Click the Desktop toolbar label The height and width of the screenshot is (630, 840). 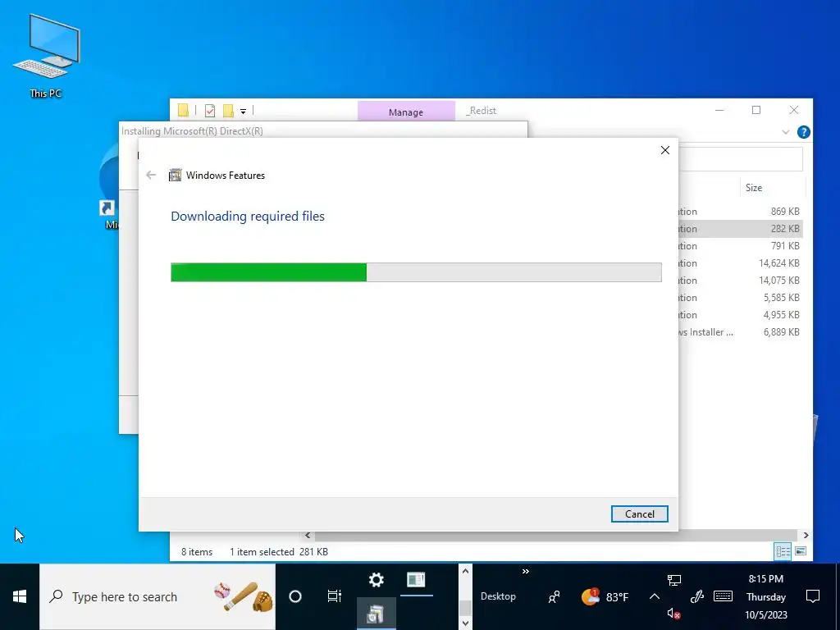pyautogui.click(x=498, y=596)
